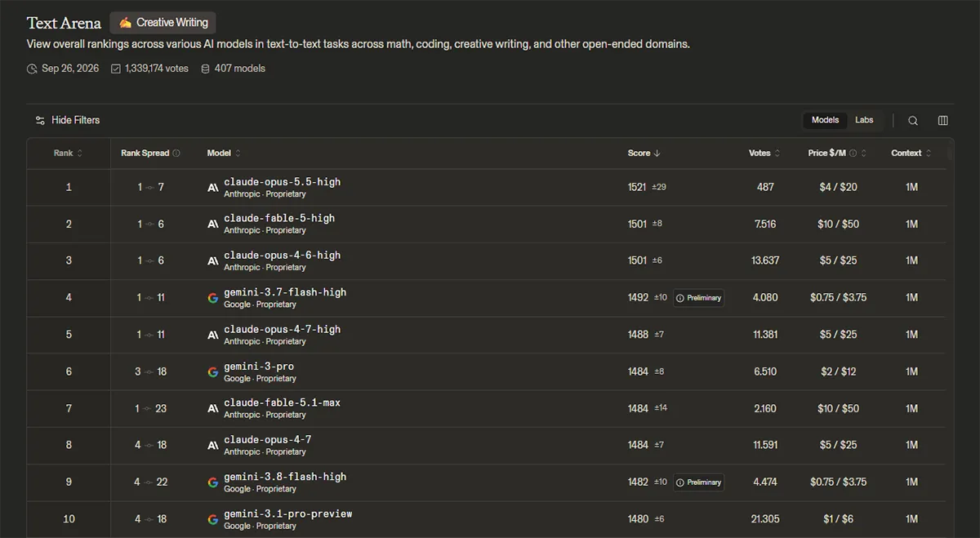Screen dimensions: 980x538
Task: Sort by the Model column header
Action: coord(224,153)
